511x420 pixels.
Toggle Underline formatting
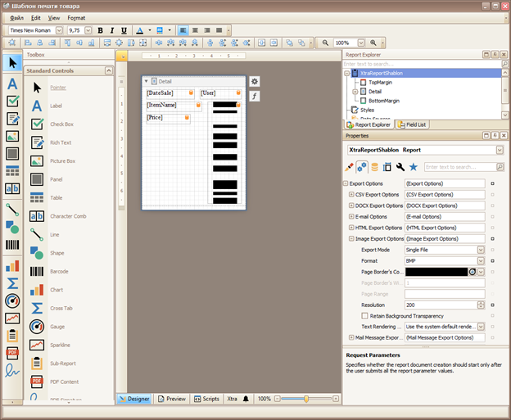(124, 30)
